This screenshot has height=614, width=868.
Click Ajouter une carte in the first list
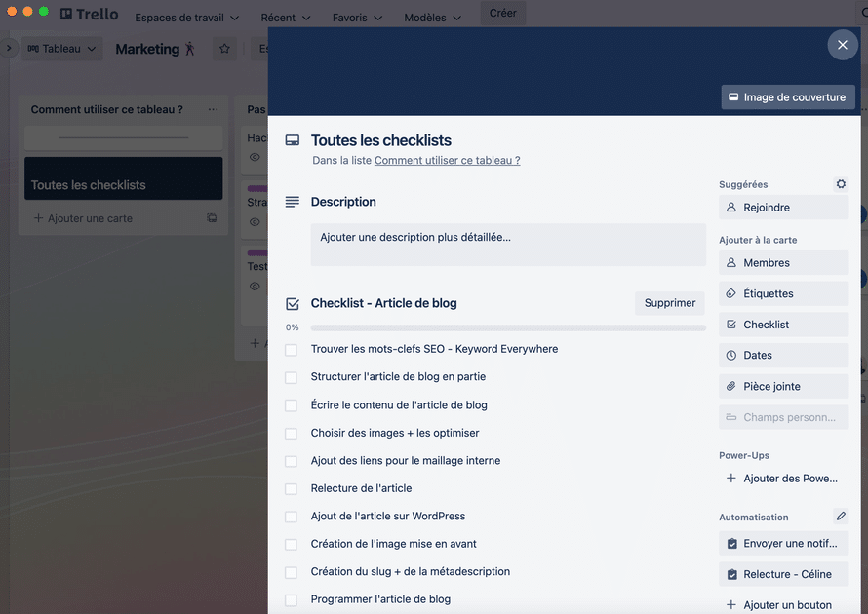[83, 218]
